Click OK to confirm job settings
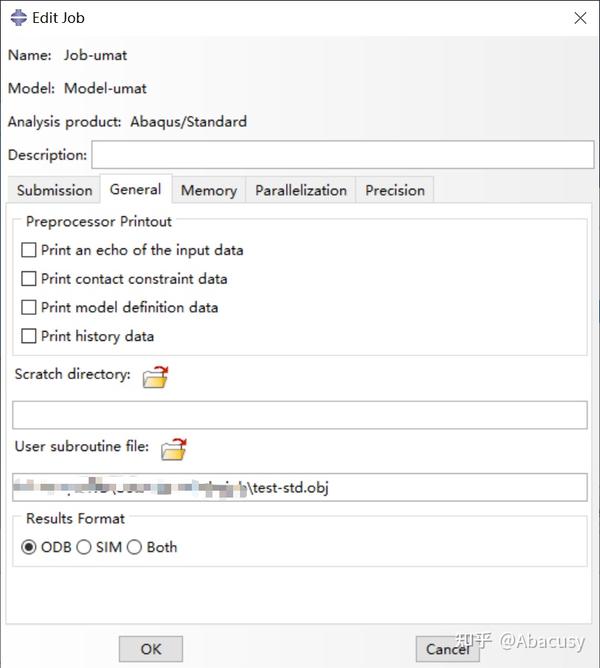 click(151, 649)
